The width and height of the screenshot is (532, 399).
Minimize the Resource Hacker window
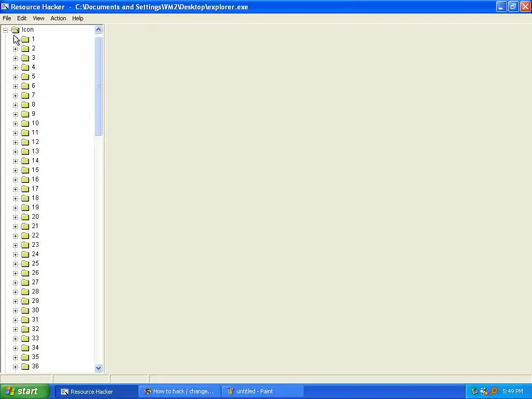(501, 6)
